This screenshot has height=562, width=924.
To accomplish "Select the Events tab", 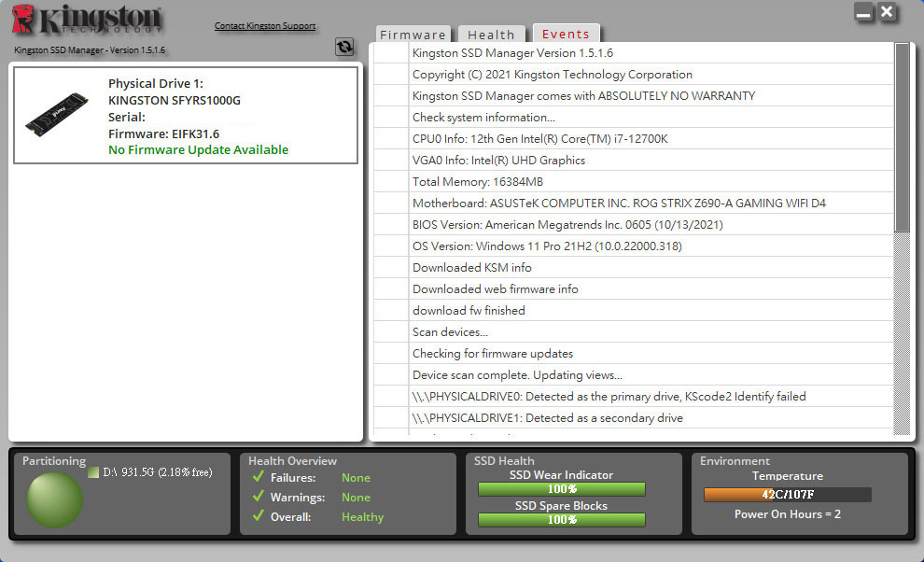I will (x=566, y=34).
